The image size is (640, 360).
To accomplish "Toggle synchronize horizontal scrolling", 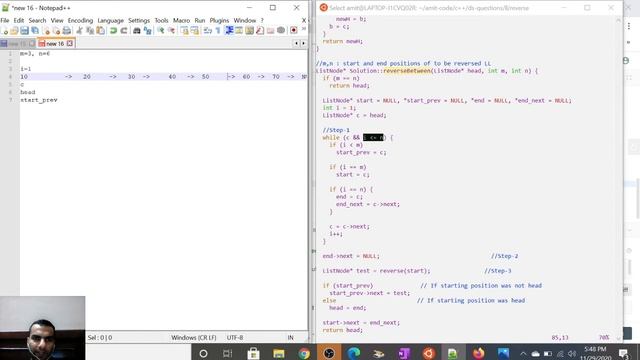I will tap(195, 31).
